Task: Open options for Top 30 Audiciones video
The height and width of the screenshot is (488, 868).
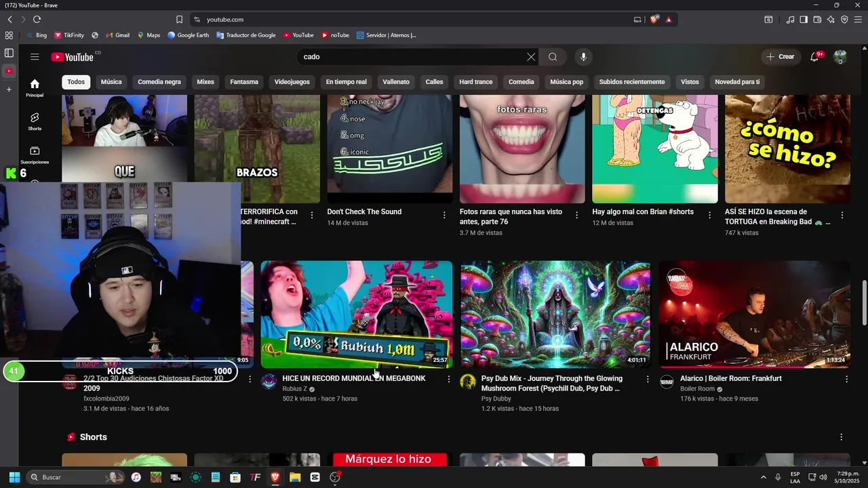Action: [x=250, y=380]
